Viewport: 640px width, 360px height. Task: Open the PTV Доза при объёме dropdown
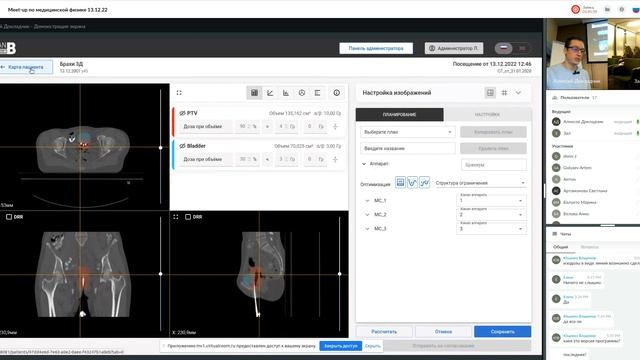206,127
